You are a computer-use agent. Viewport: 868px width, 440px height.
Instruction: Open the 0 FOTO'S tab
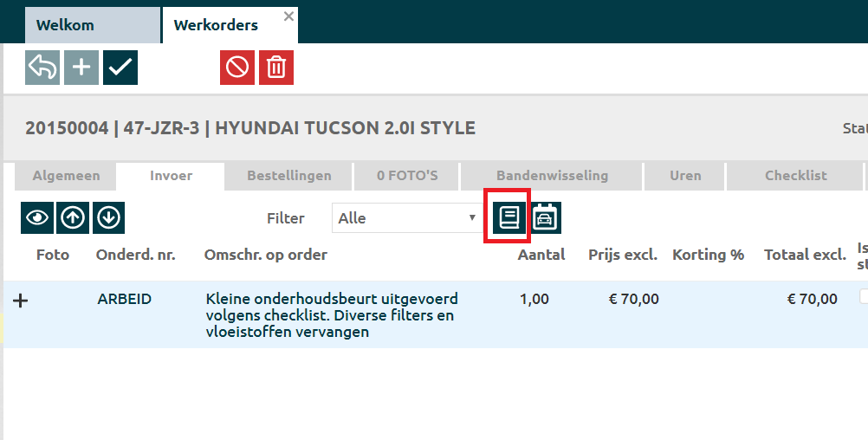pyautogui.click(x=407, y=176)
